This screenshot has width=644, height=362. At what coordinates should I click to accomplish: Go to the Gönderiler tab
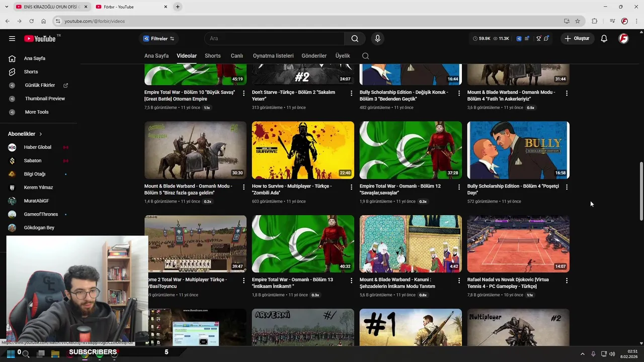(x=314, y=56)
